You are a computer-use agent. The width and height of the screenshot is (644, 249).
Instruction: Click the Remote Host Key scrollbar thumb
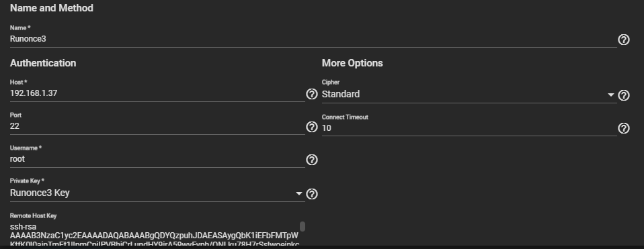[x=303, y=226]
